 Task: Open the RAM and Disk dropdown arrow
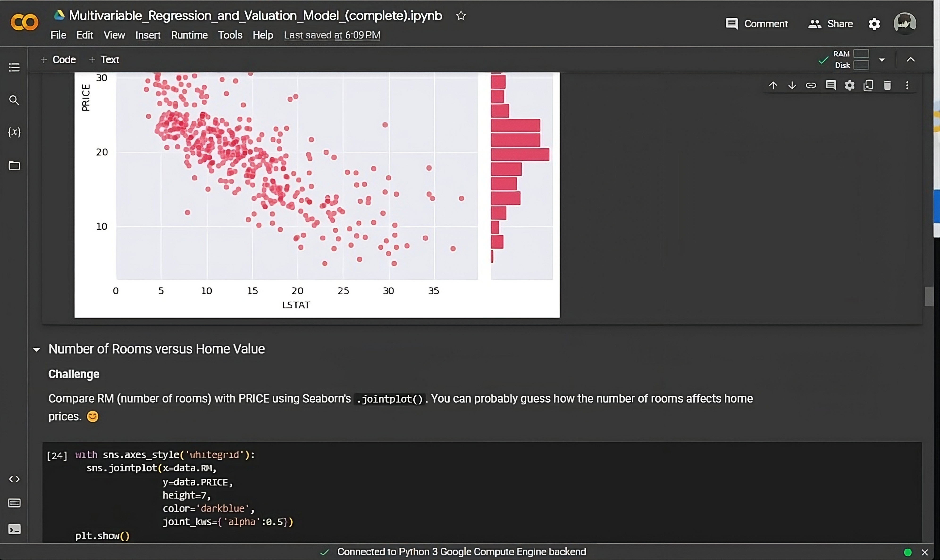pyautogui.click(x=882, y=60)
